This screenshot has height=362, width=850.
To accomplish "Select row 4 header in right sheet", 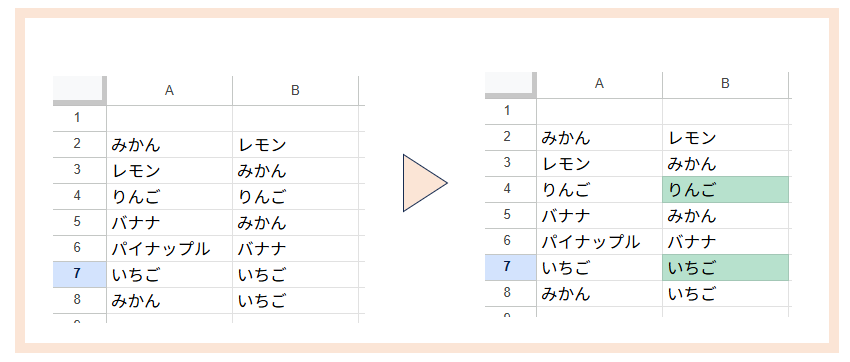I will click(x=510, y=190).
